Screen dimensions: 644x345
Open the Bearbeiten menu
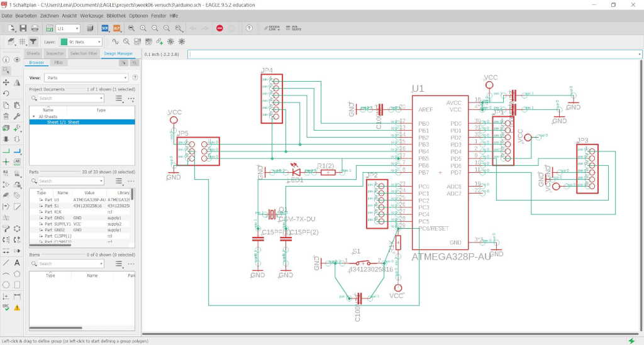[x=26, y=16]
